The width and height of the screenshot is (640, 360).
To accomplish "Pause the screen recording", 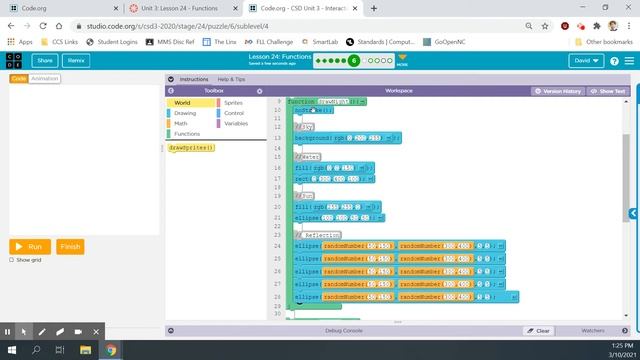I will 7,332.
